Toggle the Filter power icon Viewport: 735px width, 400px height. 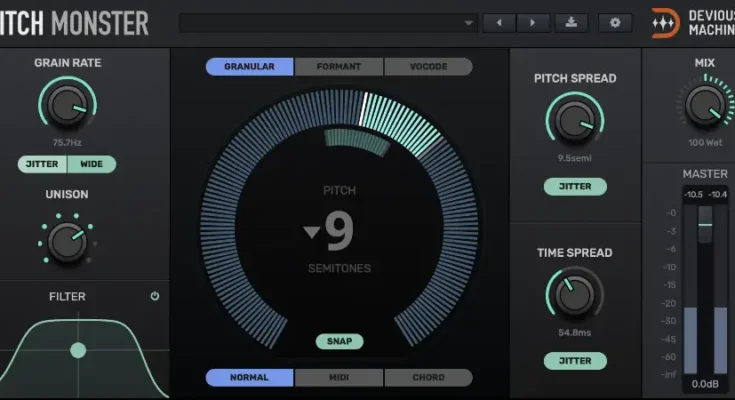155,296
